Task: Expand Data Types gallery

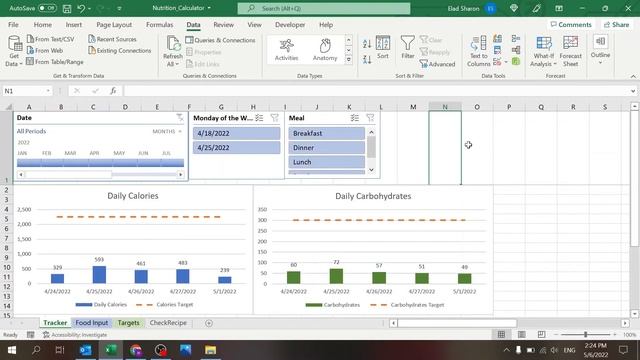Action: click(x=349, y=60)
